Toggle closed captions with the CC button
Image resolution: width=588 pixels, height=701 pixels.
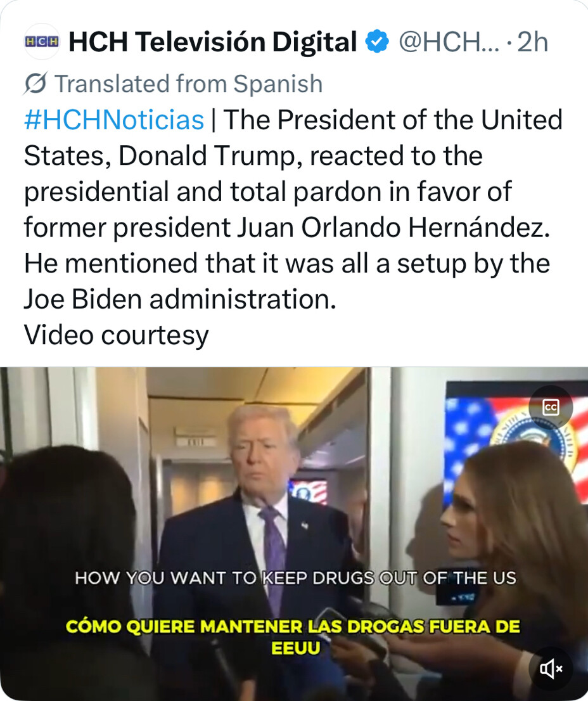[x=550, y=408]
